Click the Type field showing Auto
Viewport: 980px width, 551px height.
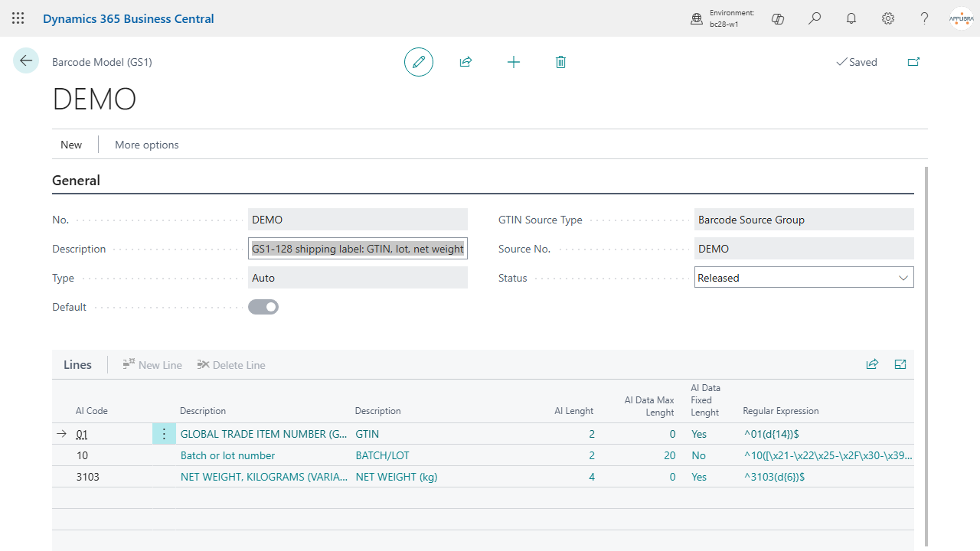tap(358, 278)
